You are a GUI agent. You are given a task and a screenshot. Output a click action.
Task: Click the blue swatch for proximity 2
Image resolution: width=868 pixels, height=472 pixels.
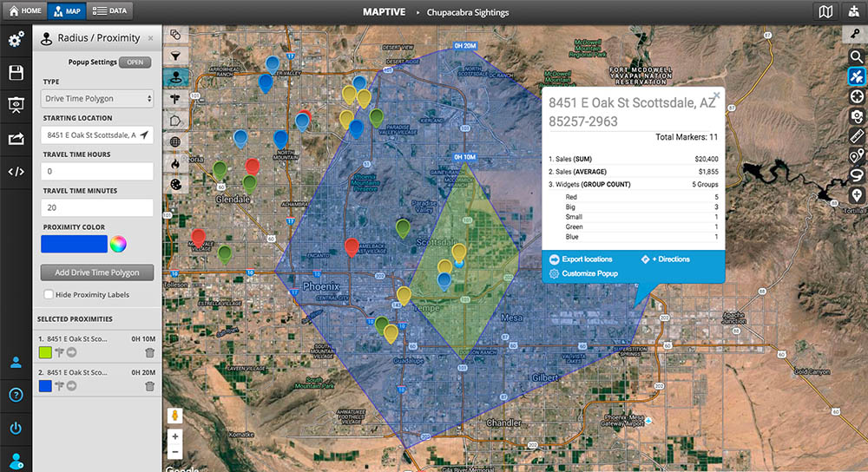[45, 386]
